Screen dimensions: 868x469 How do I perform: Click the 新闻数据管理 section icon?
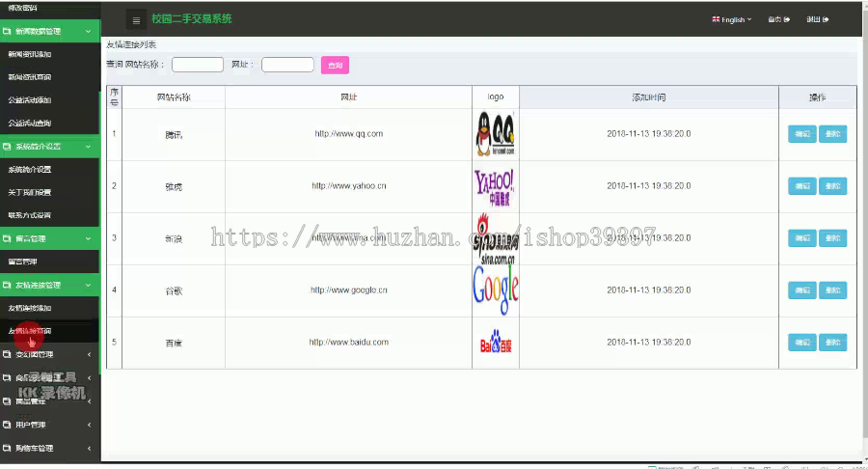click(x=7, y=32)
